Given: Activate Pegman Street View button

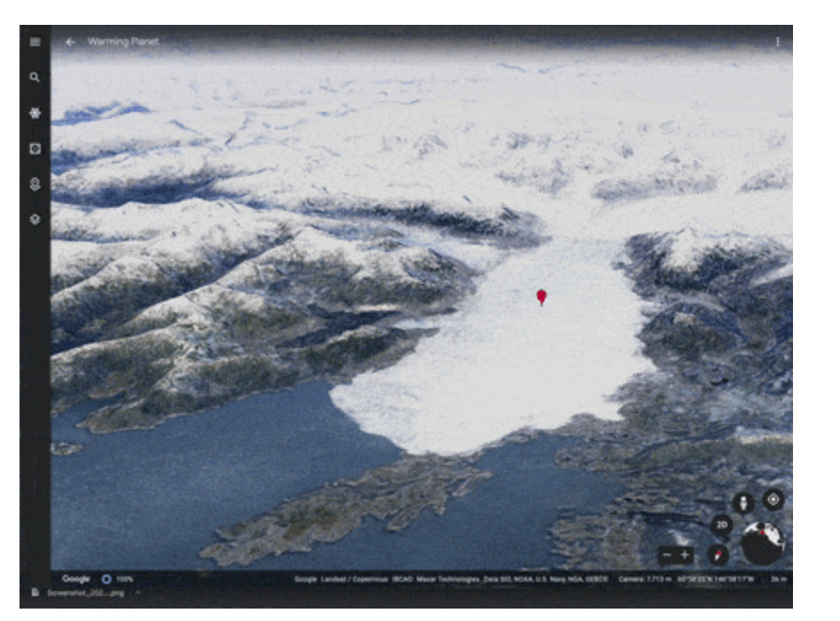Looking at the screenshot, I should 743,502.
